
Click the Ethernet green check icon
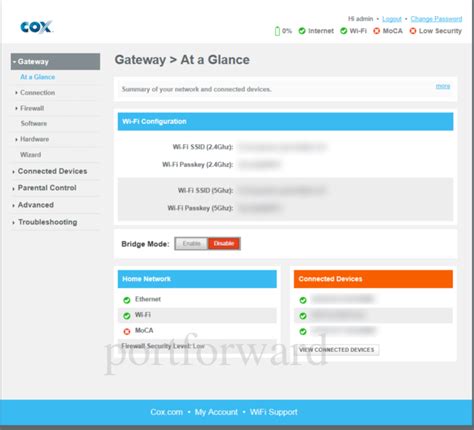[x=127, y=300]
